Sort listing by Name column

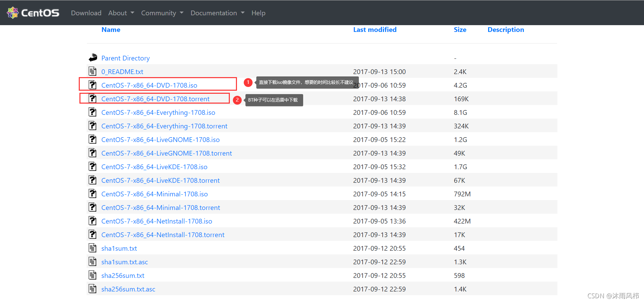coord(111,30)
